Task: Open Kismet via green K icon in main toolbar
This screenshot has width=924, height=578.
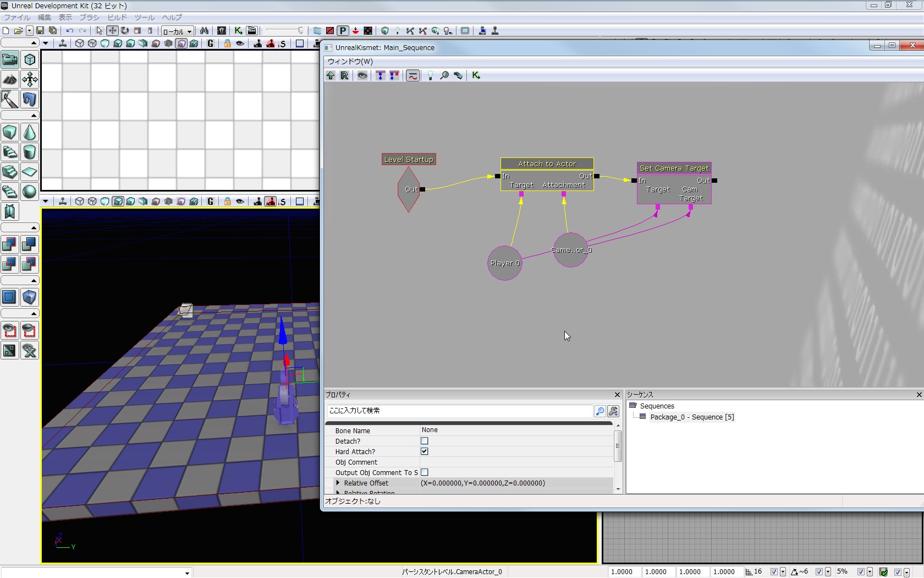Action: (x=238, y=31)
